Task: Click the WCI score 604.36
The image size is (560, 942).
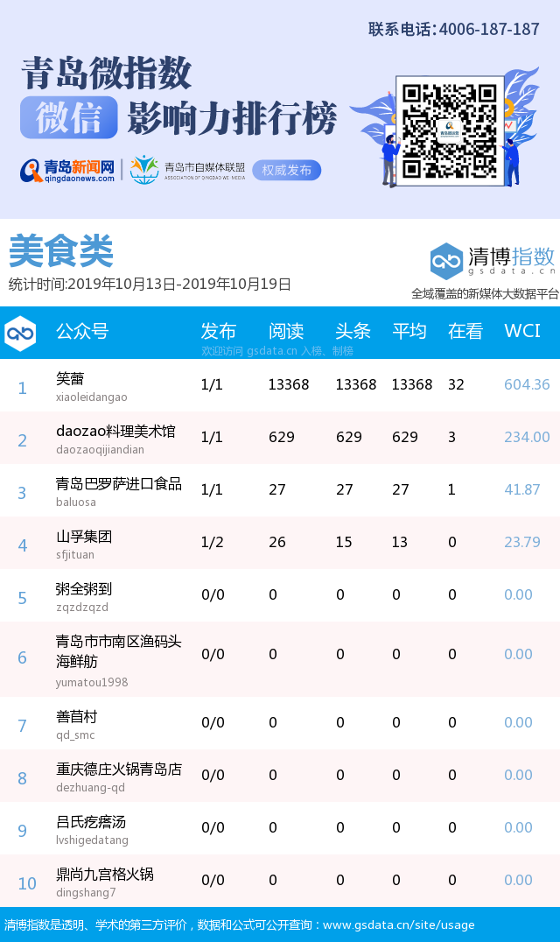Action: 527,385
